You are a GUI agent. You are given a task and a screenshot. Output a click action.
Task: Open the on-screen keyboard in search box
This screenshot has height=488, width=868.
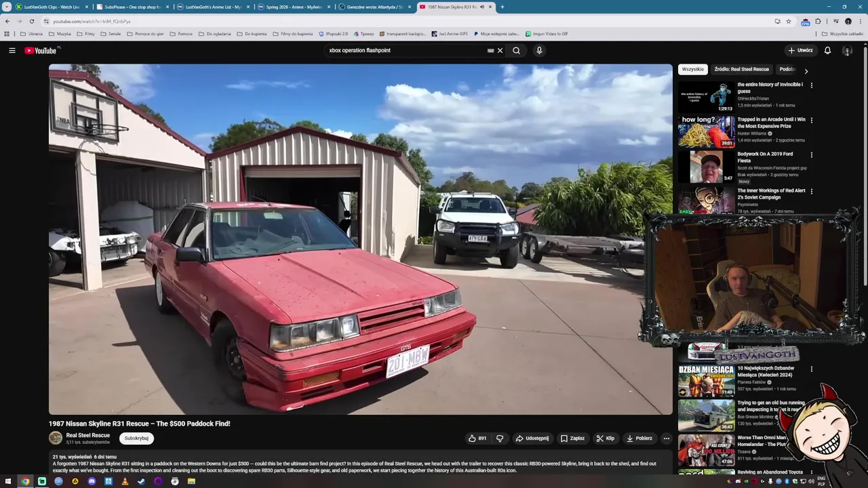pos(490,50)
